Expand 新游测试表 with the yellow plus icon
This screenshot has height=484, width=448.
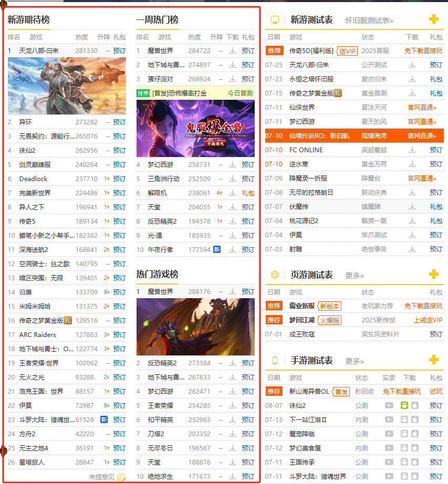click(x=433, y=19)
